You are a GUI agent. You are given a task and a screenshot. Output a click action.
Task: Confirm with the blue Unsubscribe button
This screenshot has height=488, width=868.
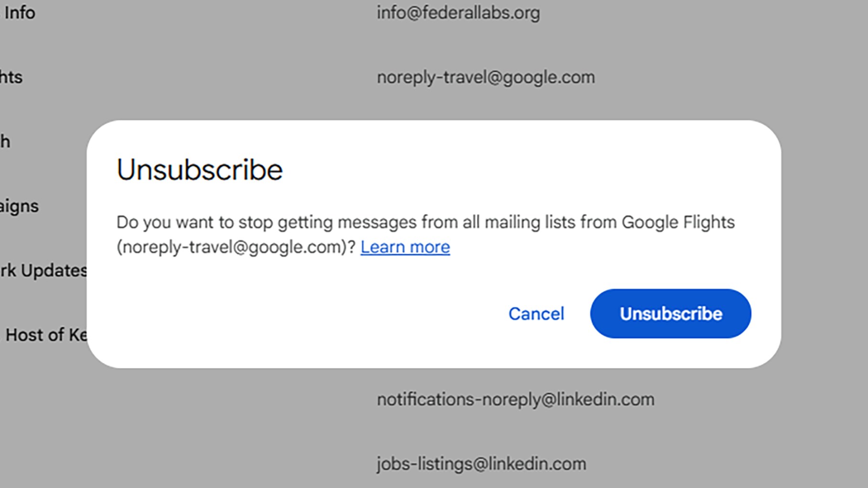point(670,313)
